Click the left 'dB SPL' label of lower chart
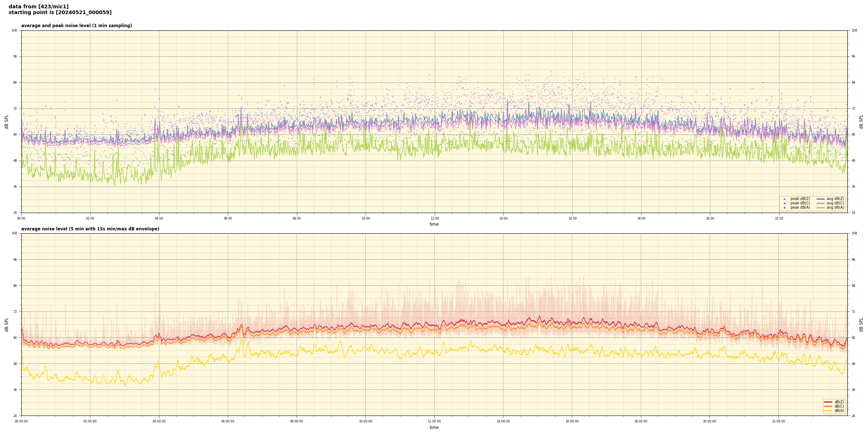 click(x=7, y=324)
